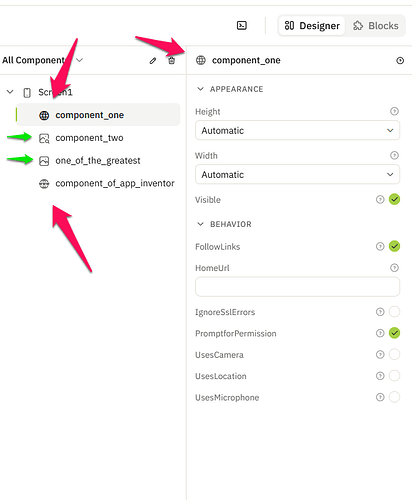Switch to the Designer tab
Viewport: 412px width, 500px height.
pos(312,26)
